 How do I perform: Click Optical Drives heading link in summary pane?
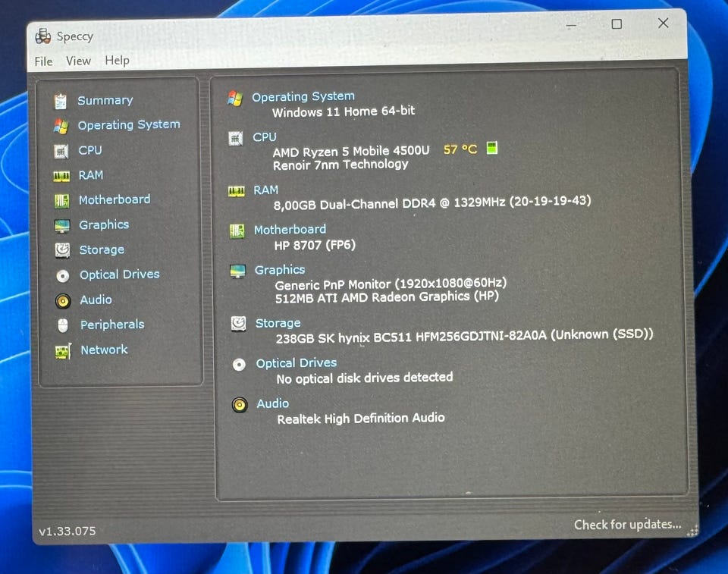point(297,362)
